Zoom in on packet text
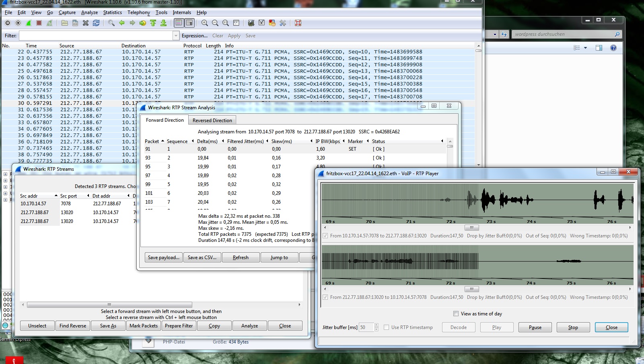The height and width of the screenshot is (364, 644). click(x=205, y=23)
